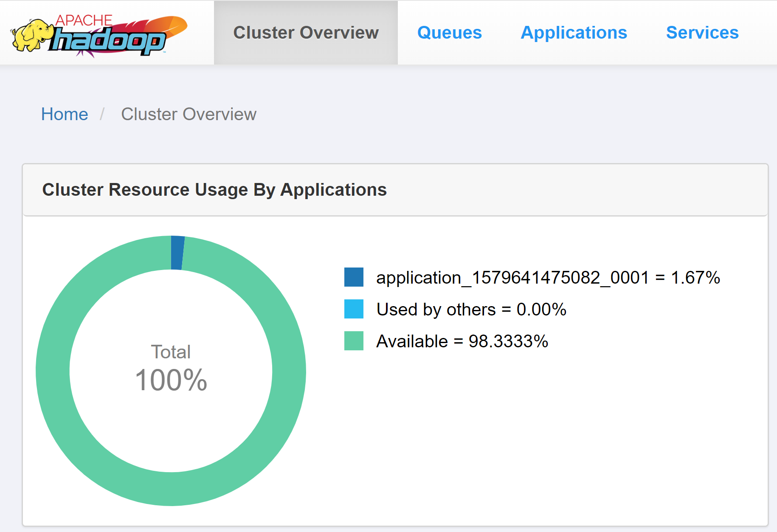Select the application_1579641475082_0001 legend label
Screen dimensions: 777x532
click(x=548, y=278)
